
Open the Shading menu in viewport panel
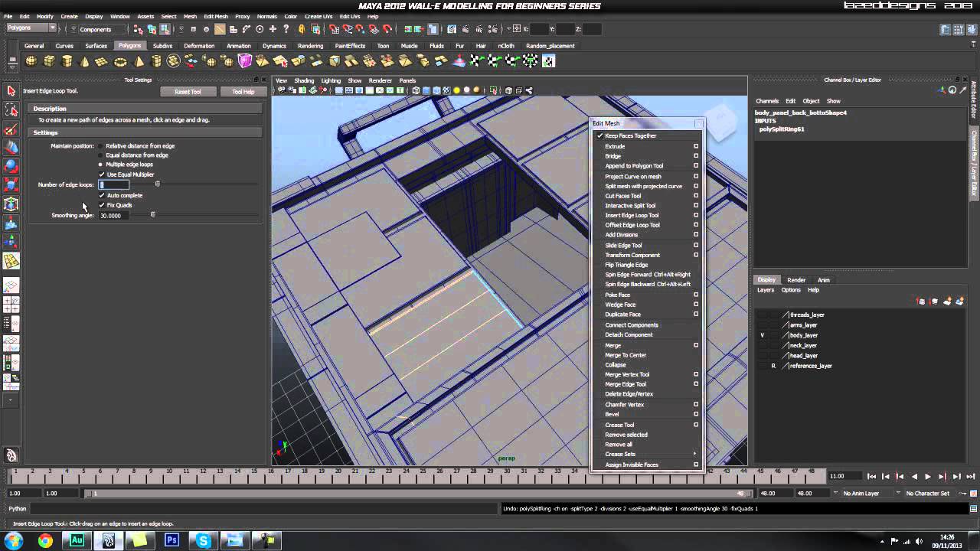point(304,80)
